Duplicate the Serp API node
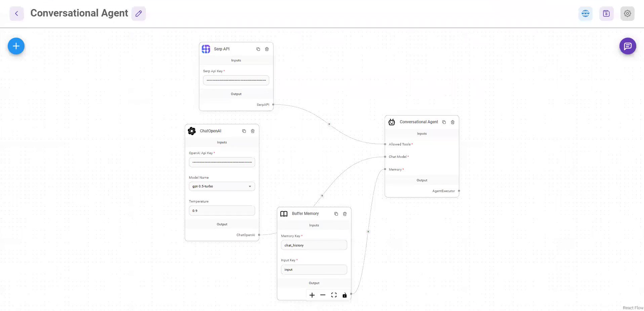644x311 pixels. pyautogui.click(x=258, y=49)
